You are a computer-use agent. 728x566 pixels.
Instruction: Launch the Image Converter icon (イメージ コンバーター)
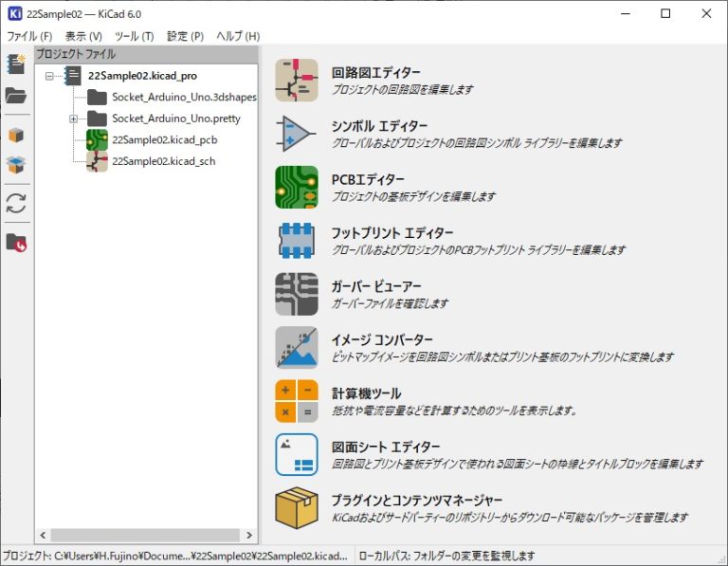[296, 347]
